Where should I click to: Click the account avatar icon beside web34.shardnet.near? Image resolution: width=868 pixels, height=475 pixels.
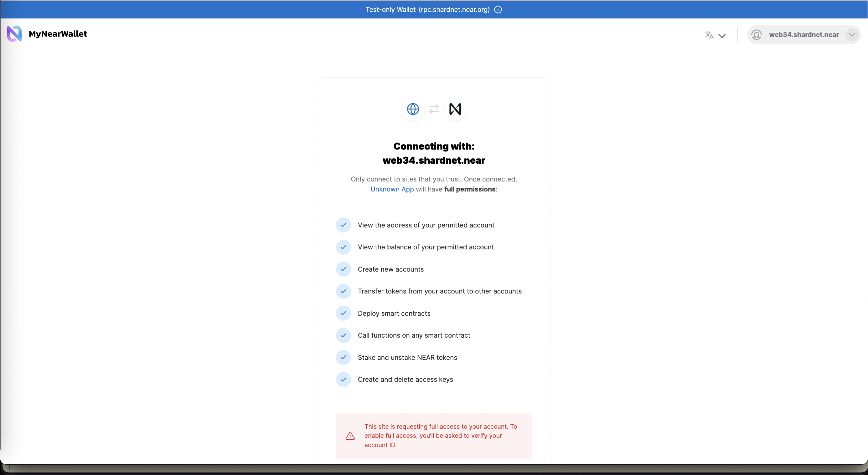757,34
